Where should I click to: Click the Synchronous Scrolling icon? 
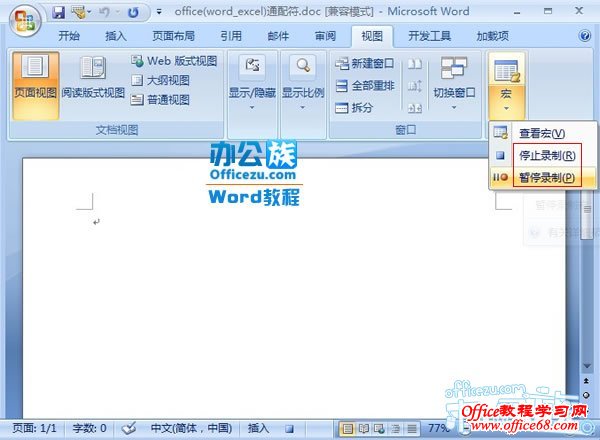(x=415, y=86)
